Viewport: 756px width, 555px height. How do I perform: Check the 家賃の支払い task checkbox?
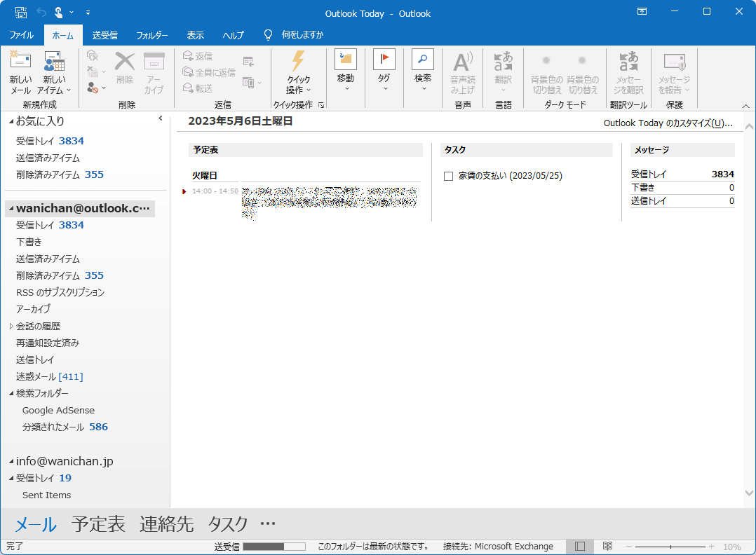pos(448,177)
